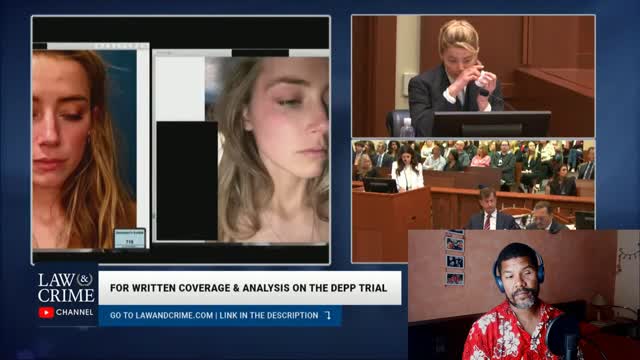Select the witness stand video feed
The height and width of the screenshot is (360, 640).
coord(473,76)
